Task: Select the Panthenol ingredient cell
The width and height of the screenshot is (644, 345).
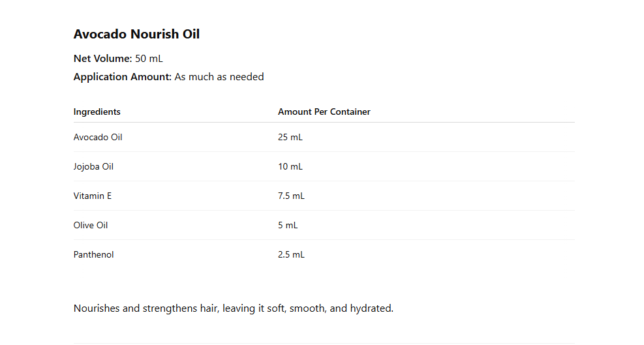Action: point(93,255)
